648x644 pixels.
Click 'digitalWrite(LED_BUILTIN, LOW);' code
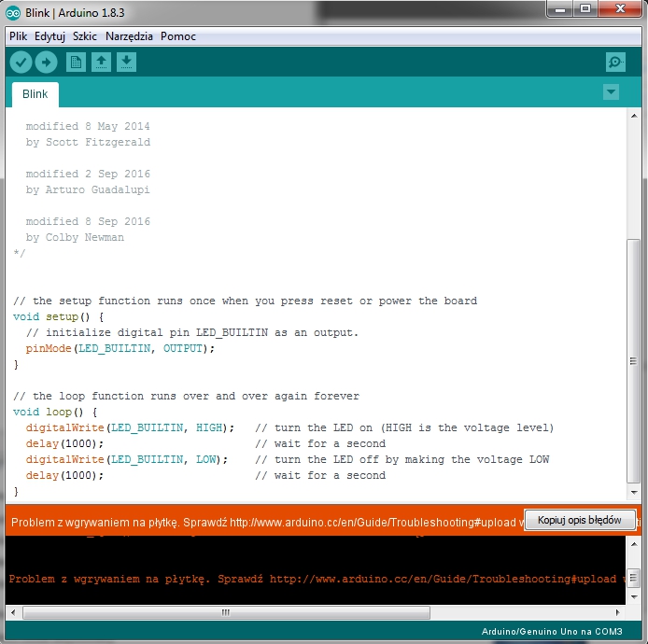127,460
